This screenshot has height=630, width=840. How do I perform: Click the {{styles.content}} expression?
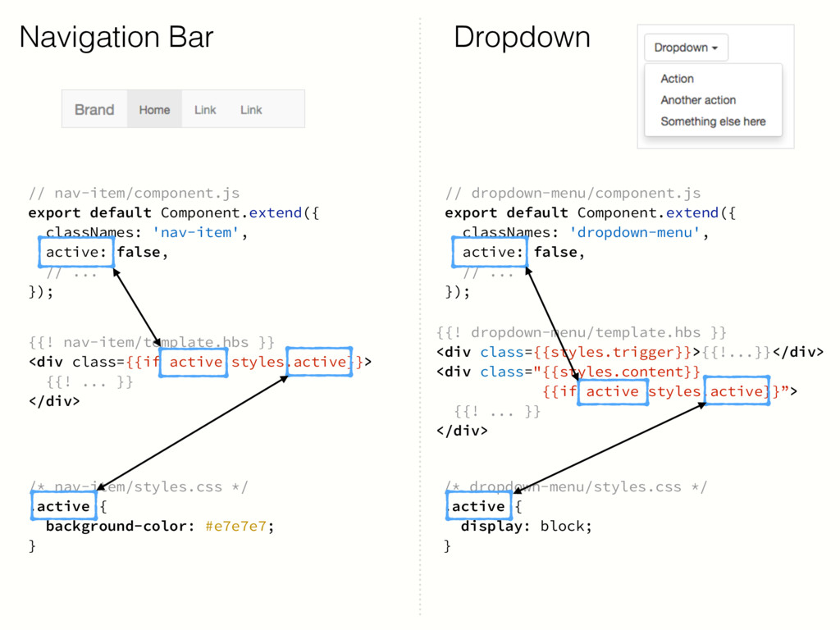tap(622, 372)
